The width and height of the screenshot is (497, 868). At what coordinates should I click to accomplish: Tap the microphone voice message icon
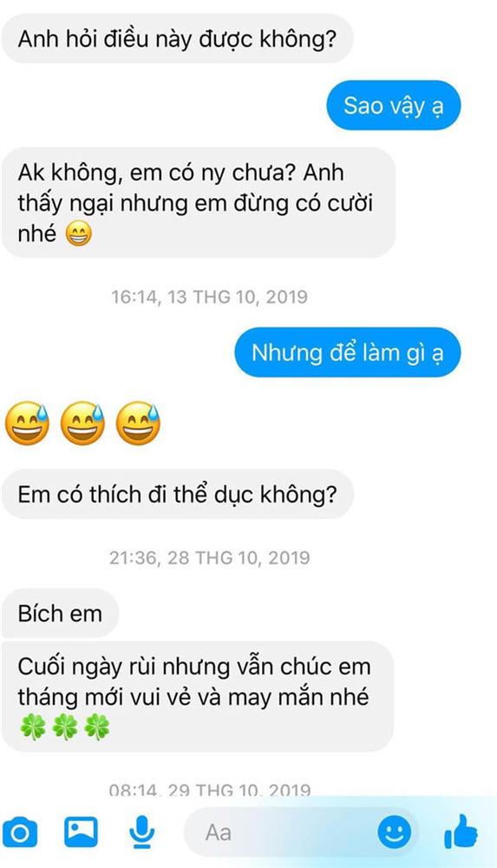[141, 832]
